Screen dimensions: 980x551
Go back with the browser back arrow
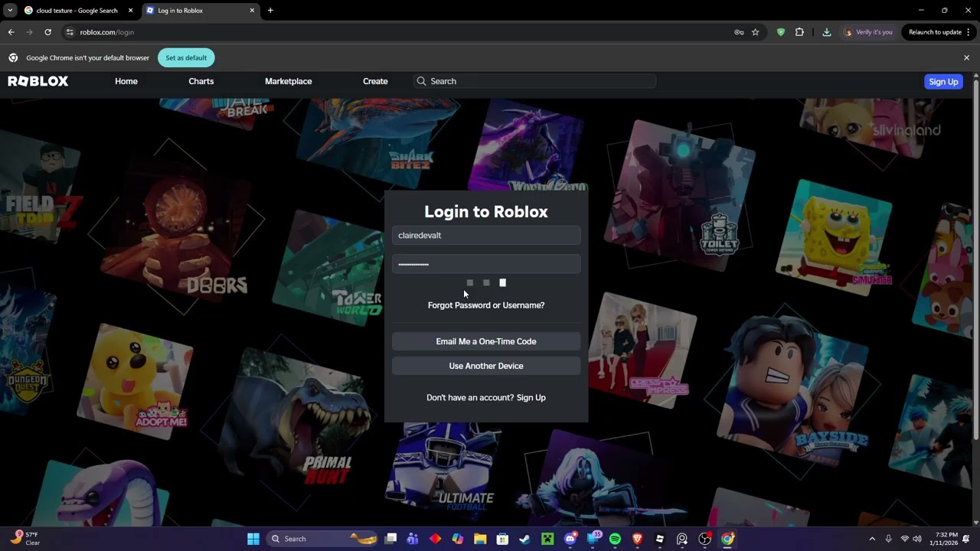(11, 32)
